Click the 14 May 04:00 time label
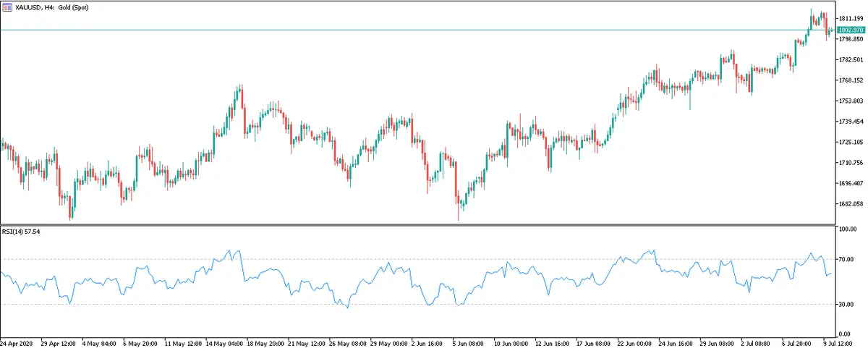Image resolution: width=868 pixels, height=351 pixels. tap(223, 344)
